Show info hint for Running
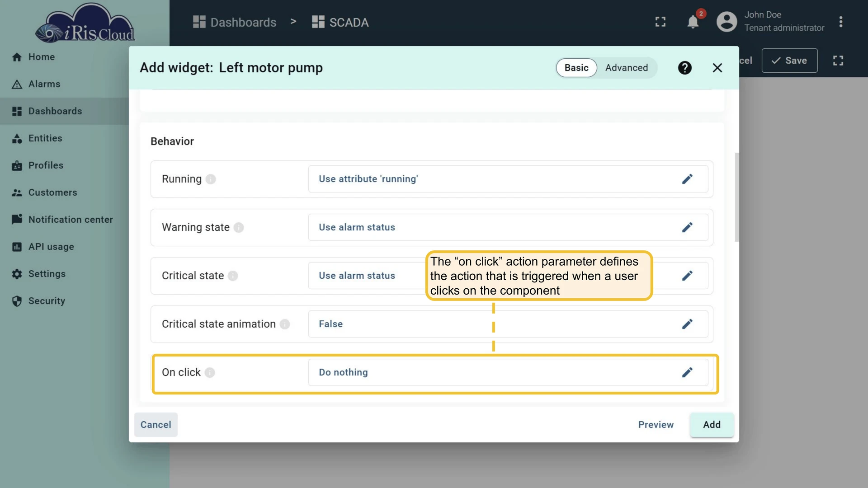 pyautogui.click(x=211, y=179)
